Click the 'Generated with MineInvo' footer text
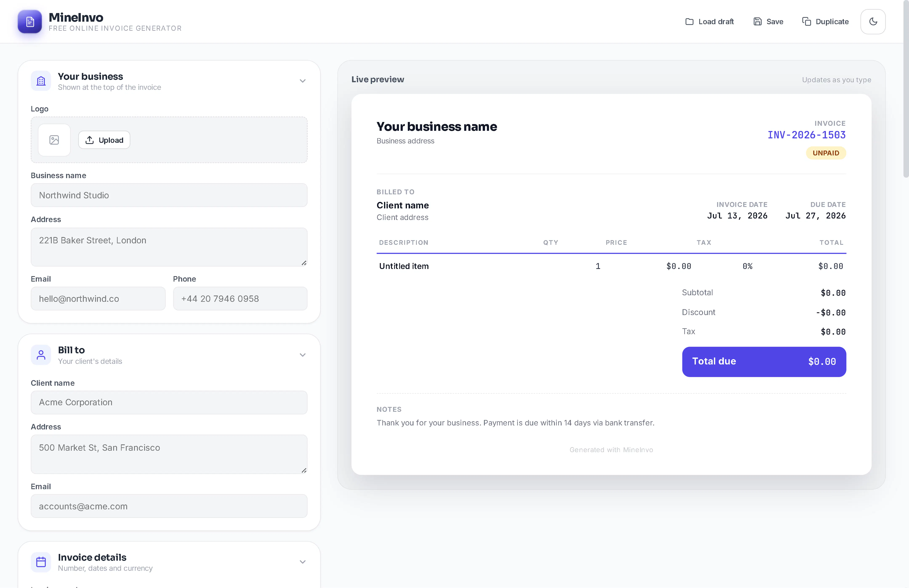 pos(611,450)
